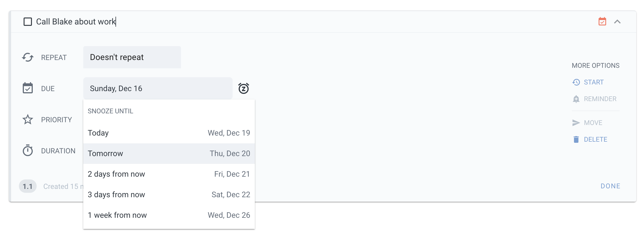Open the snooze alarm clock icon

243,88
